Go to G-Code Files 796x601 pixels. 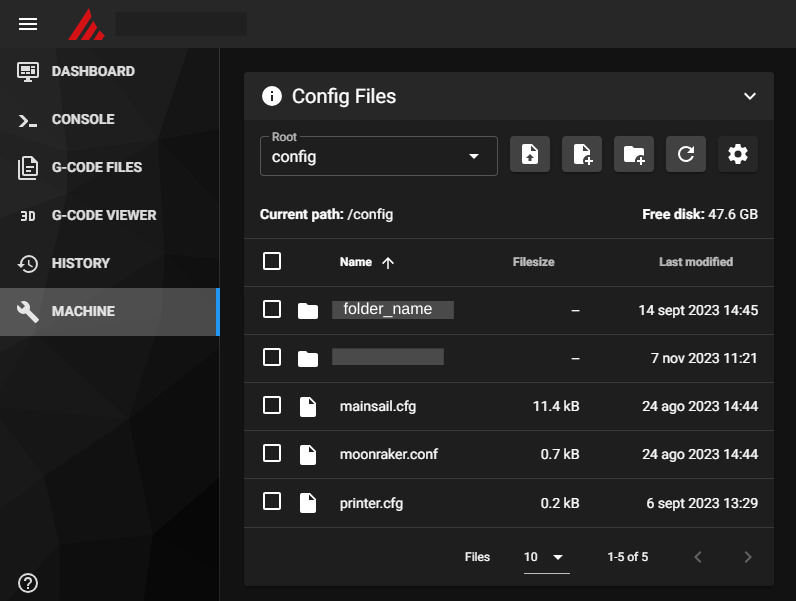(110, 168)
